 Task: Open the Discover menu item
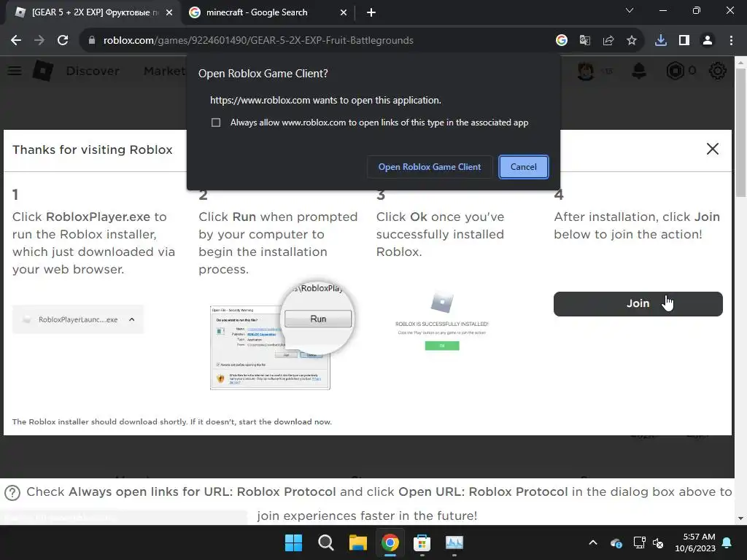(93, 71)
